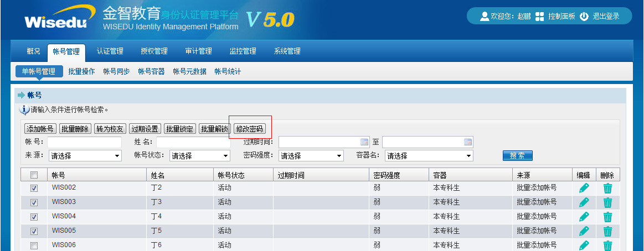644x251 pixels.
Task: Click the 退出登录 logout power icon
Action: (584, 17)
